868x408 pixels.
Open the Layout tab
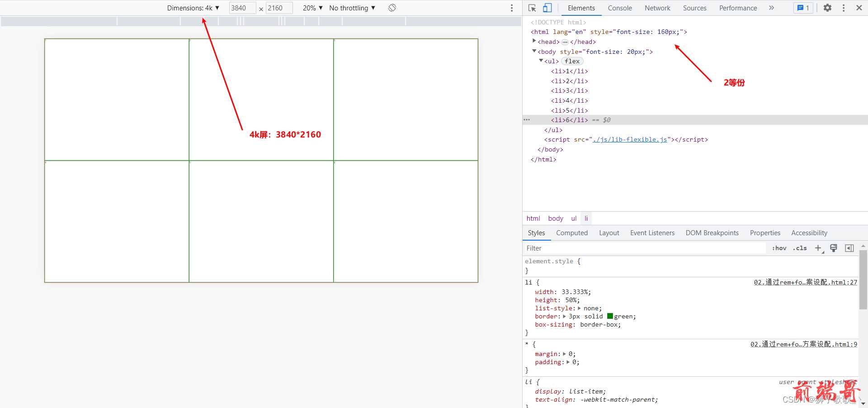click(x=609, y=233)
